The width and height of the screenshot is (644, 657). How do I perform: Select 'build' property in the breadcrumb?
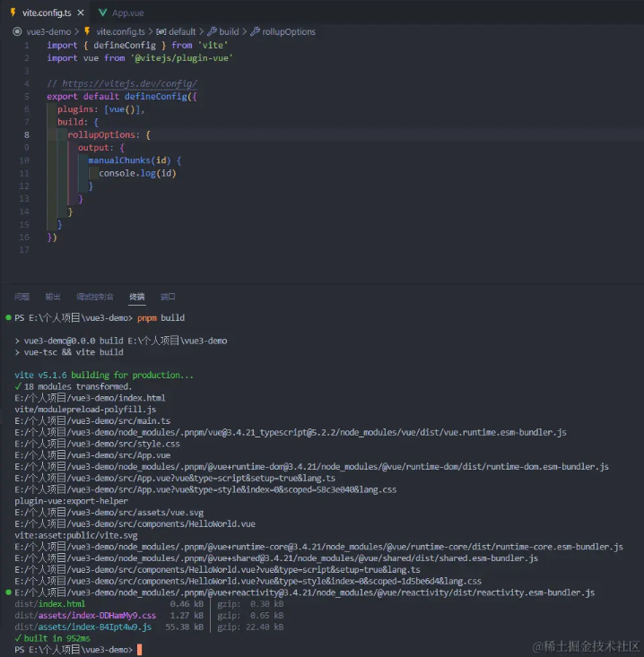coord(229,32)
